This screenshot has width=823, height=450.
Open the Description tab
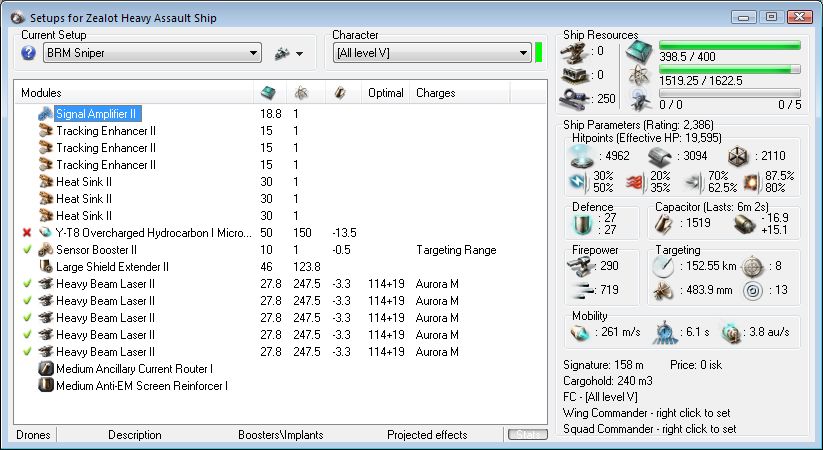point(134,435)
